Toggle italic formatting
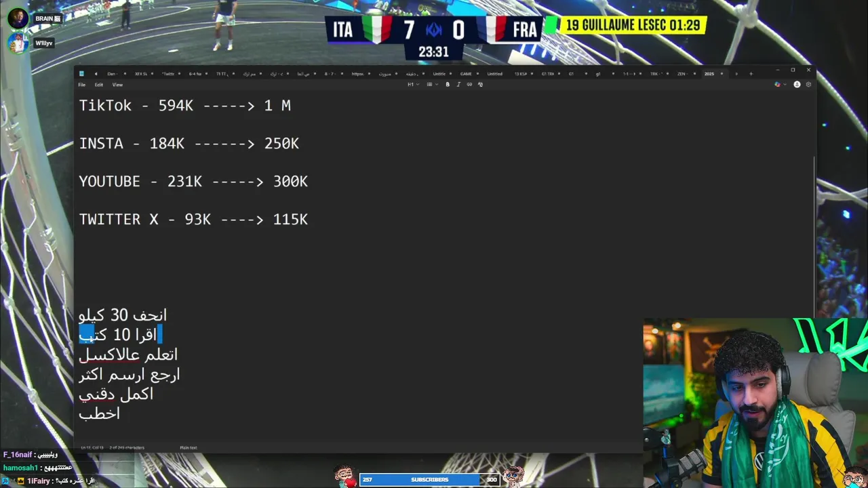 [458, 85]
